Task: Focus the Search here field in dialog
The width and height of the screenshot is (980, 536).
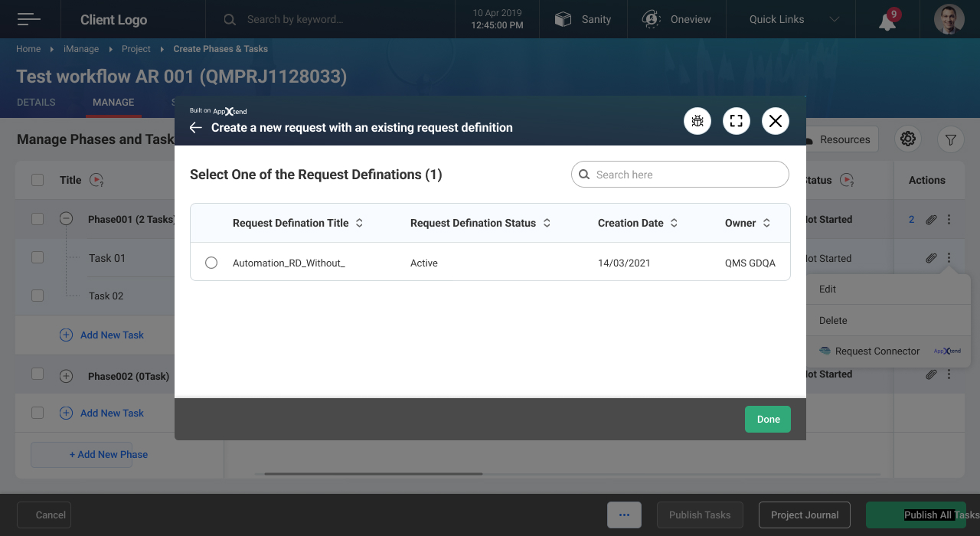Action: [x=680, y=175]
